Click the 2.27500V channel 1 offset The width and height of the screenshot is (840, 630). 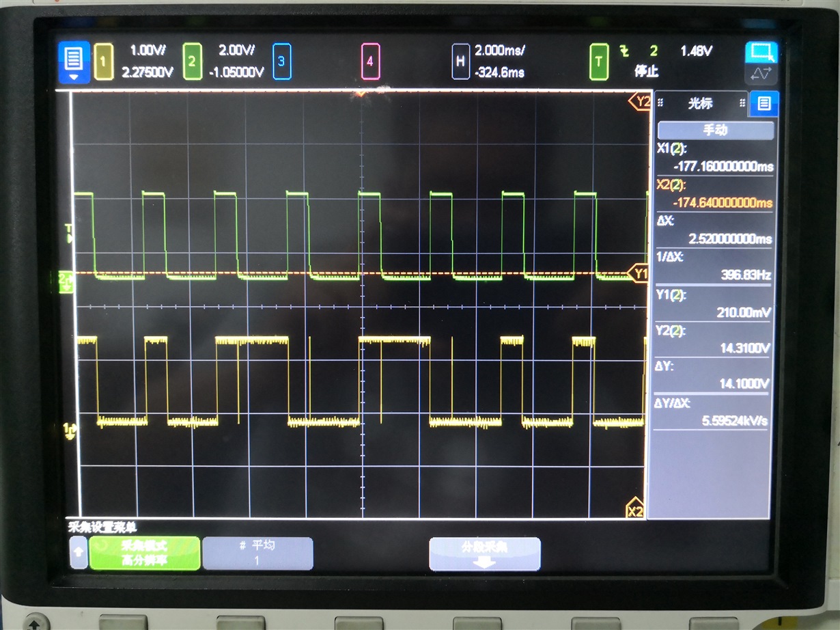[148, 72]
